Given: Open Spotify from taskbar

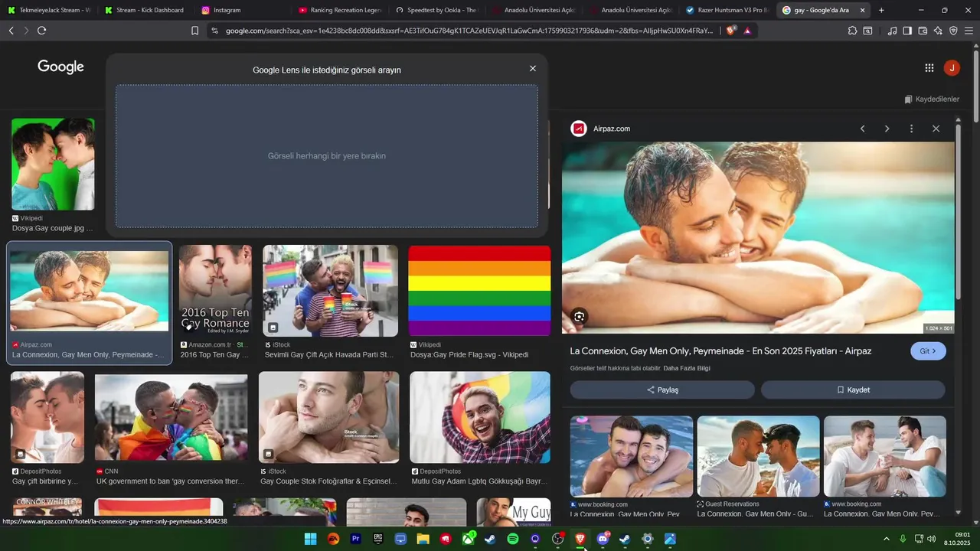Looking at the screenshot, I should [513, 539].
